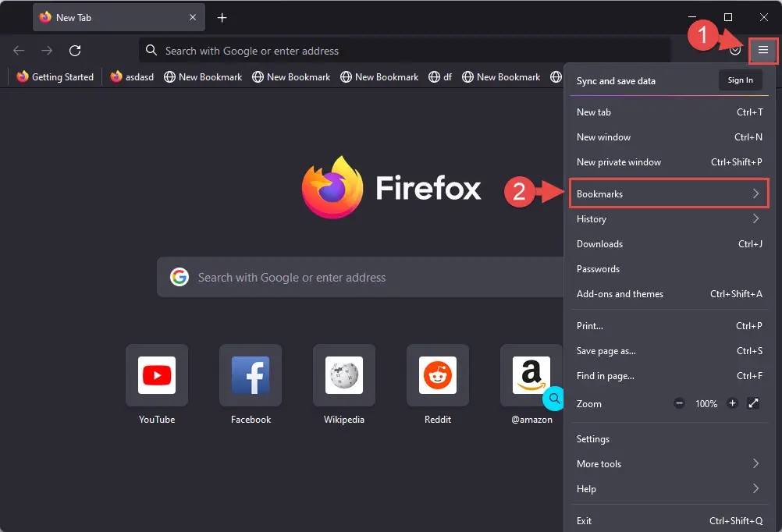The image size is (782, 532).
Task: Click the globe icon beside df
Action: click(435, 76)
